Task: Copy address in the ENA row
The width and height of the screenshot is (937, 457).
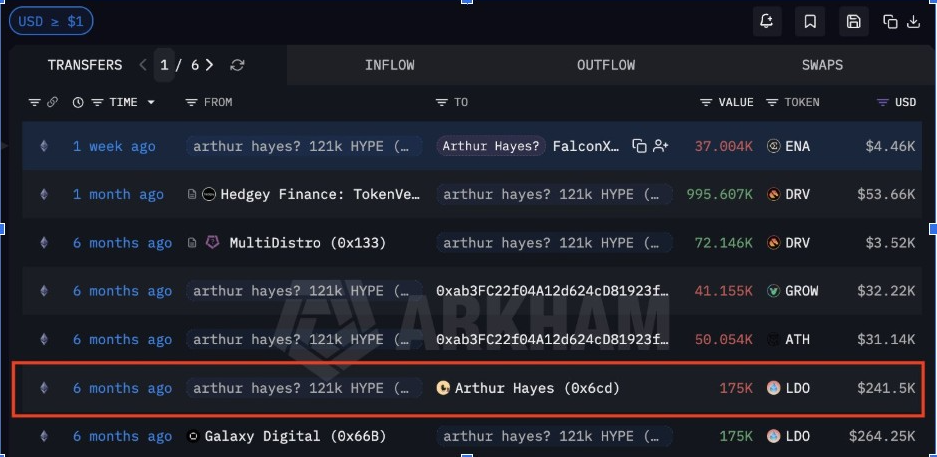Action: pos(639,146)
